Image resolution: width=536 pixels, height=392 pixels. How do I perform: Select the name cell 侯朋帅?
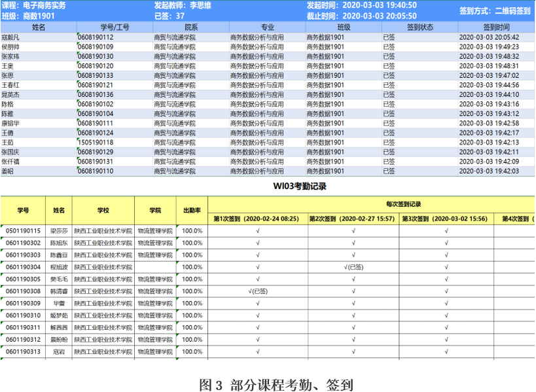pyautogui.click(x=11, y=47)
